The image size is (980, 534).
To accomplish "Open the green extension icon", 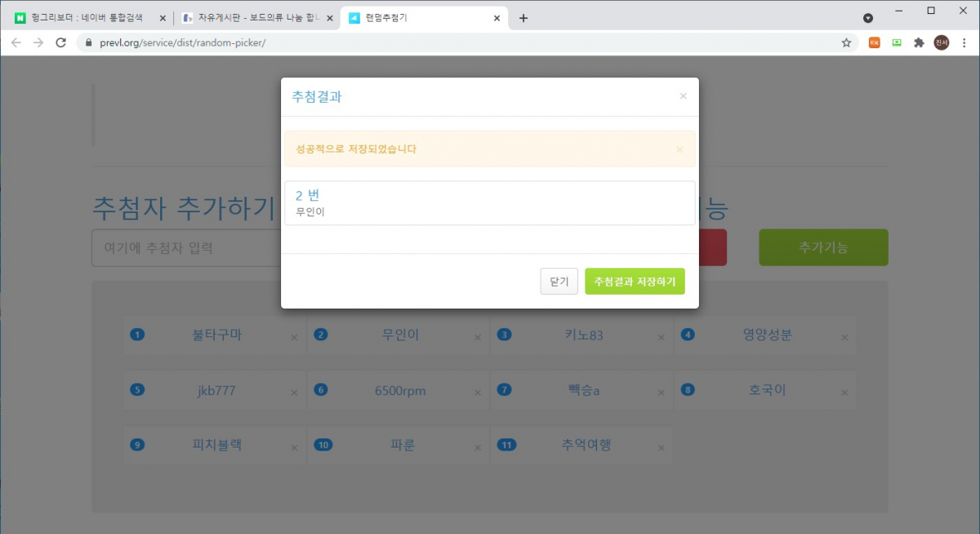I will coord(897,42).
